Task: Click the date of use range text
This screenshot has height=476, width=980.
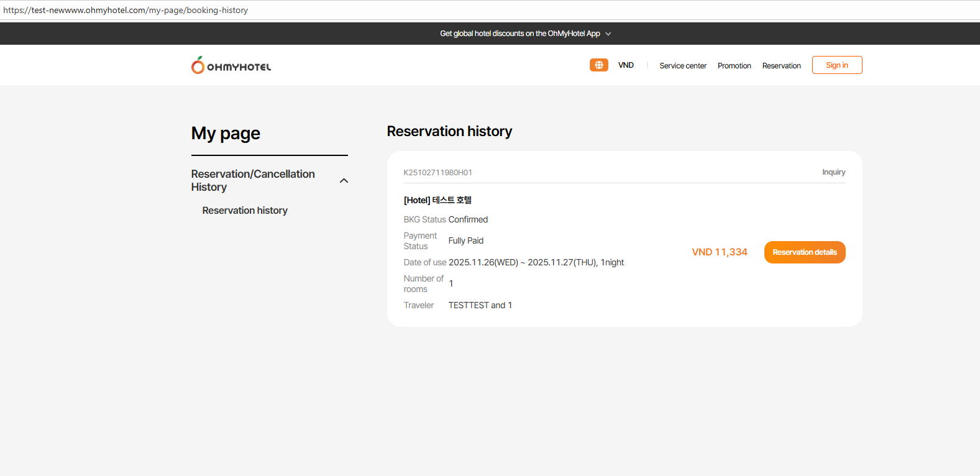Action: tap(536, 263)
